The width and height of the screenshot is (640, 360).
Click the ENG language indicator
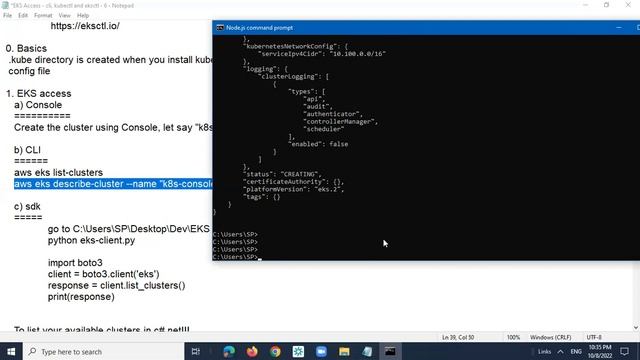click(576, 351)
